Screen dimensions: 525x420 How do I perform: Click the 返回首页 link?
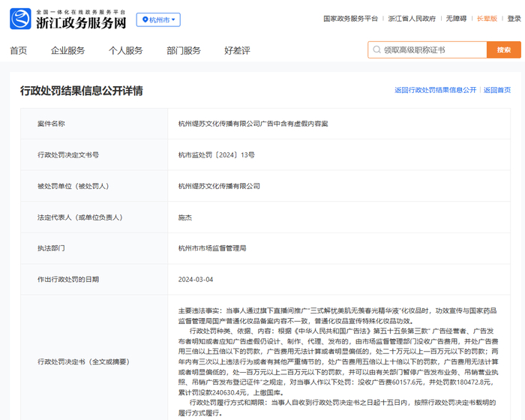tap(496, 90)
